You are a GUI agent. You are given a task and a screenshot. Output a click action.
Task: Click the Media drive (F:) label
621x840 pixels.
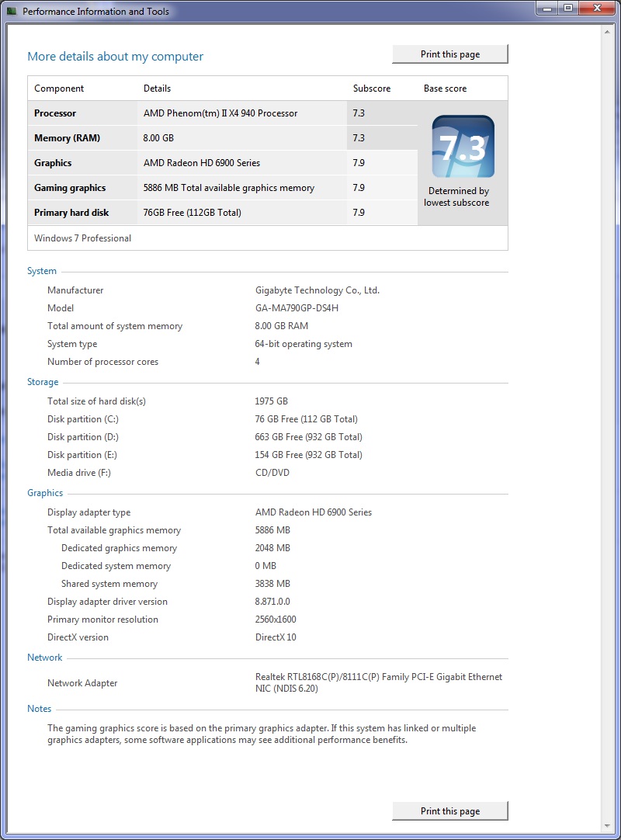coord(78,473)
